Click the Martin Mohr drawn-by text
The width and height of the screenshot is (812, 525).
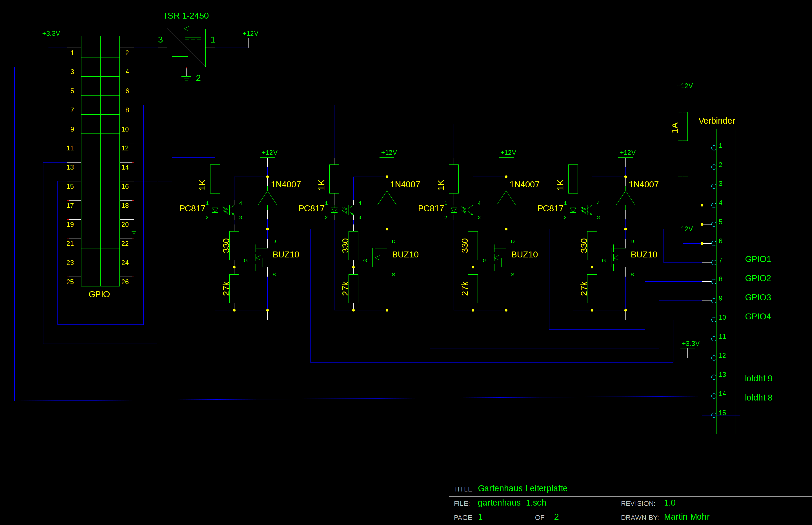pyautogui.click(x=687, y=517)
